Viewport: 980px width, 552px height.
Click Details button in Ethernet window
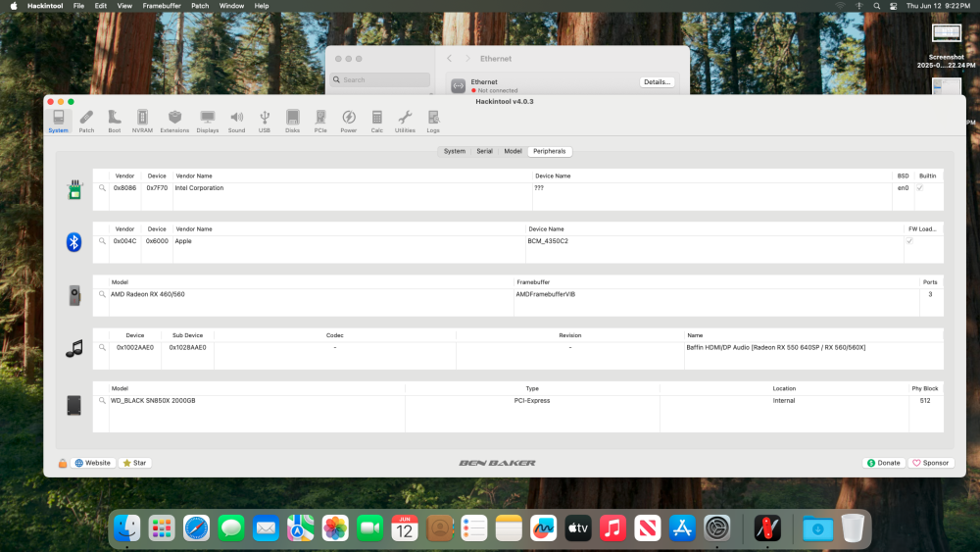click(657, 82)
